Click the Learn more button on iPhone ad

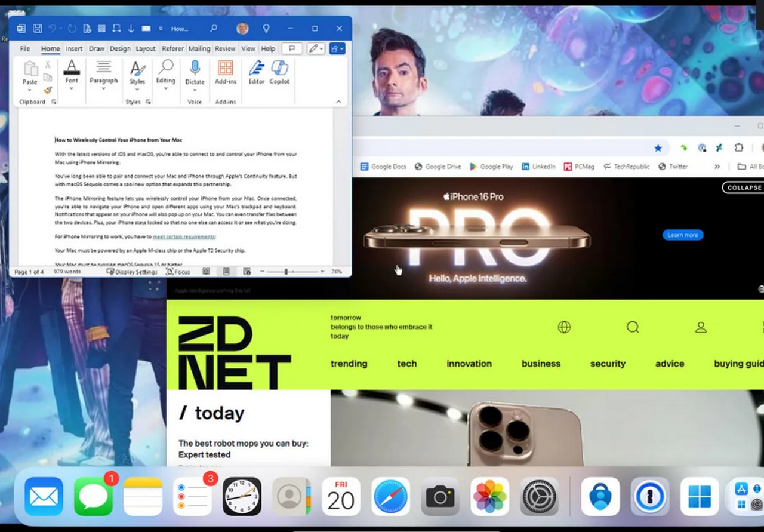pyautogui.click(x=683, y=235)
